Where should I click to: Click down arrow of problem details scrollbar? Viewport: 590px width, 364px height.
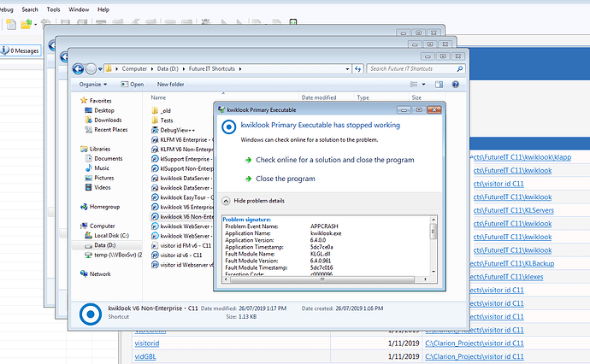[434, 272]
